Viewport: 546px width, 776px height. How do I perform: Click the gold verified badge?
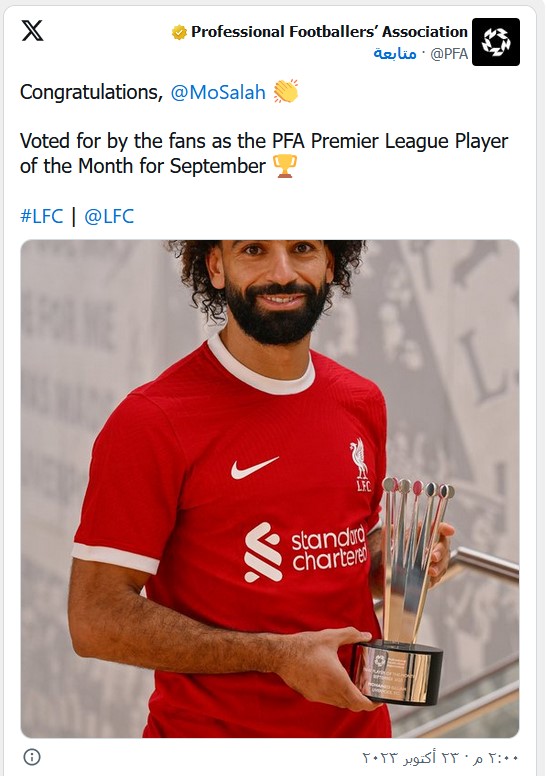point(179,32)
